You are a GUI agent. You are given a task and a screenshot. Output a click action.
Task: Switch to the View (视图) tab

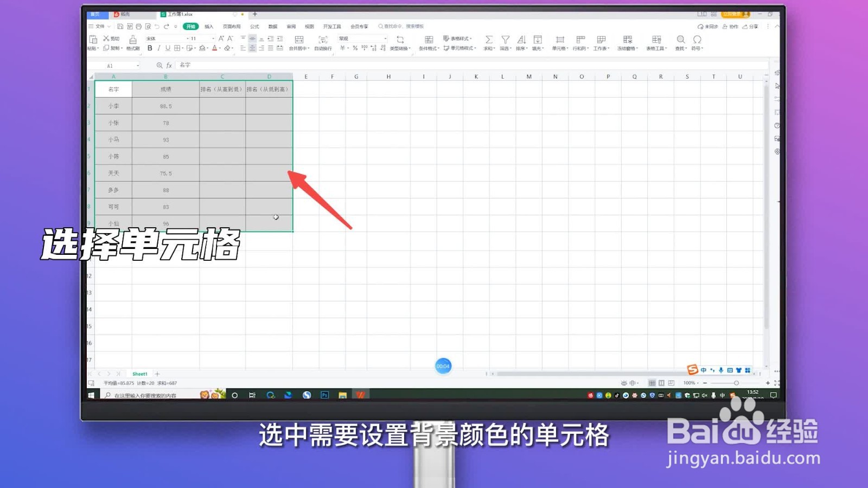[x=309, y=27]
